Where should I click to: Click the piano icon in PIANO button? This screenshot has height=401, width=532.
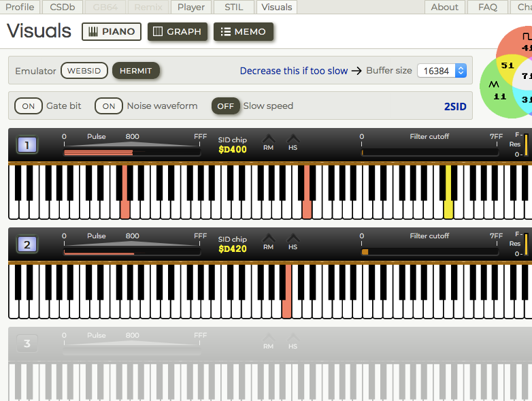click(93, 31)
